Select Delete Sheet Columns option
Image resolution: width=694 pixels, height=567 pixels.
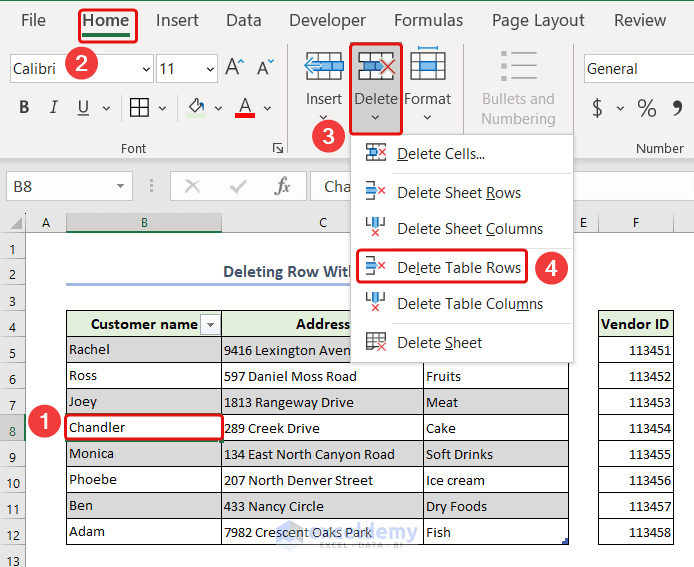pyautogui.click(x=469, y=229)
